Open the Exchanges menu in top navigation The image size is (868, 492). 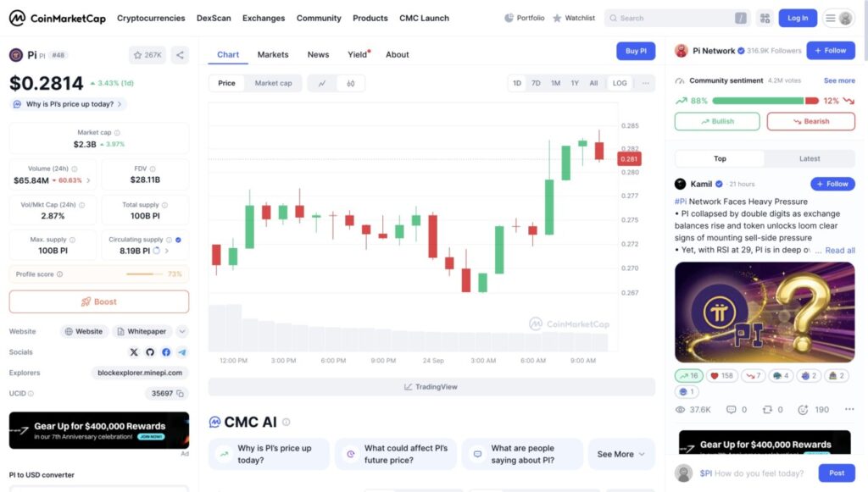264,18
